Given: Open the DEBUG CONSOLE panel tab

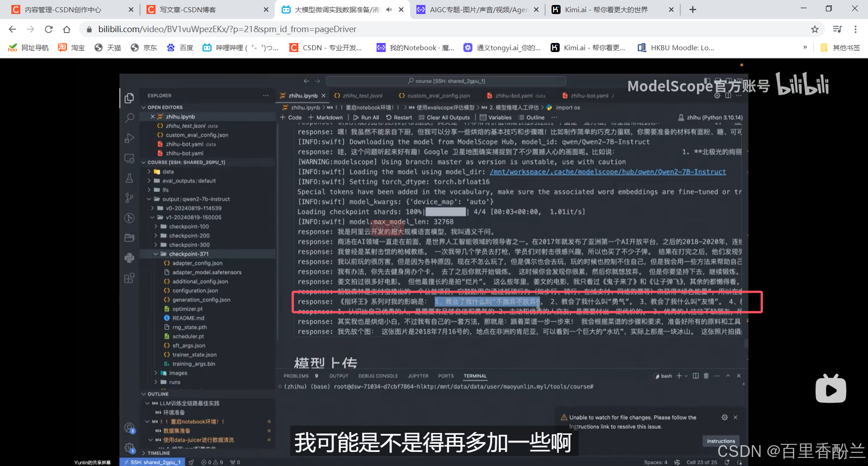Looking at the screenshot, I should (x=378, y=376).
